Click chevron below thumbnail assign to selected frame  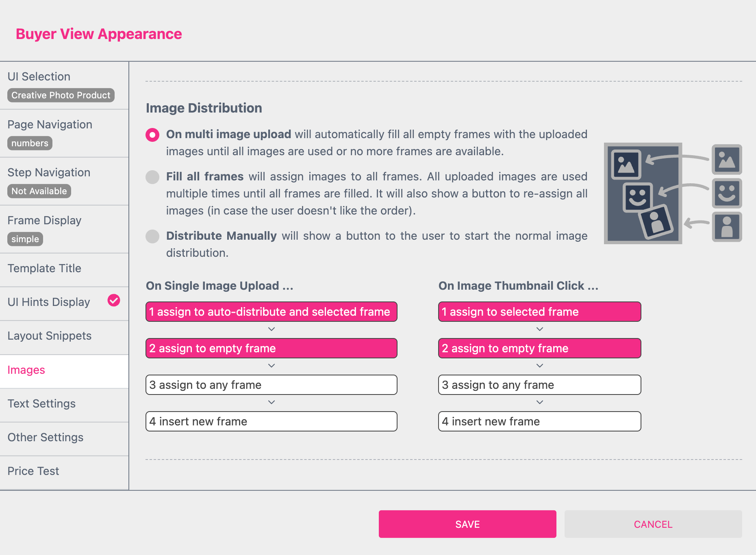tap(540, 329)
